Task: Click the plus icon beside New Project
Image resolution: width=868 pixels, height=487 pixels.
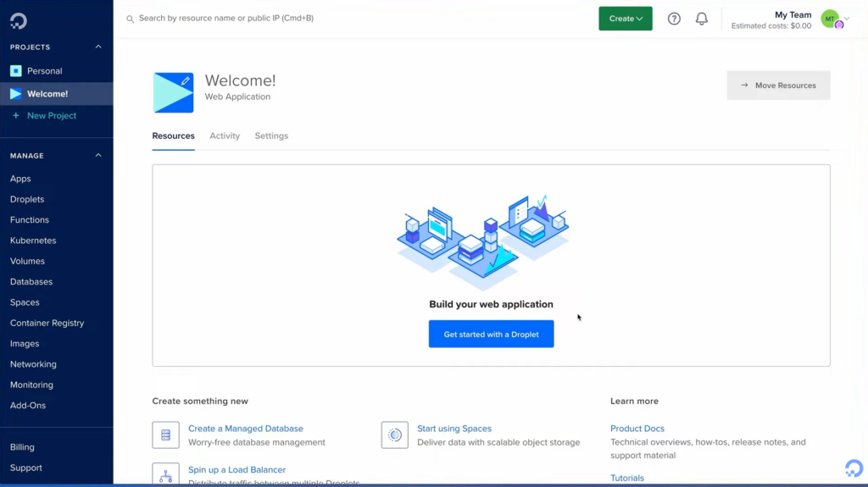Action: [15, 116]
